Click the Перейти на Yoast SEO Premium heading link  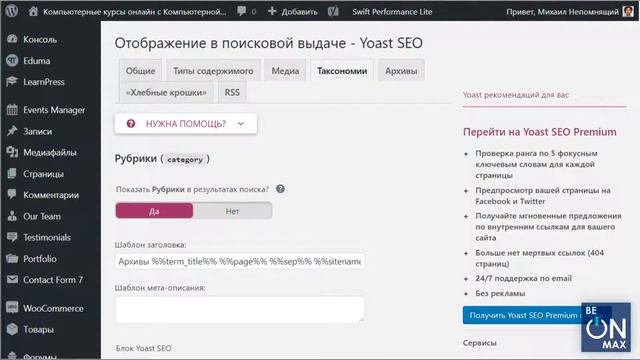(x=540, y=132)
